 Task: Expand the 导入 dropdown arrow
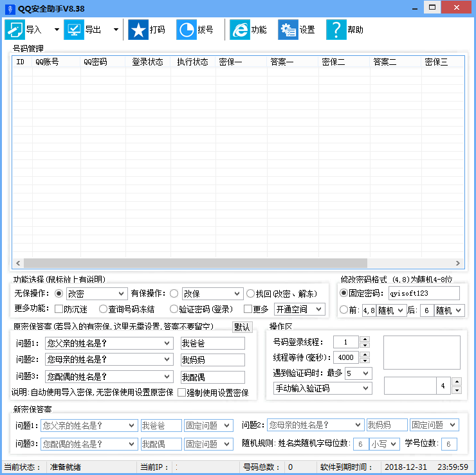(x=57, y=30)
